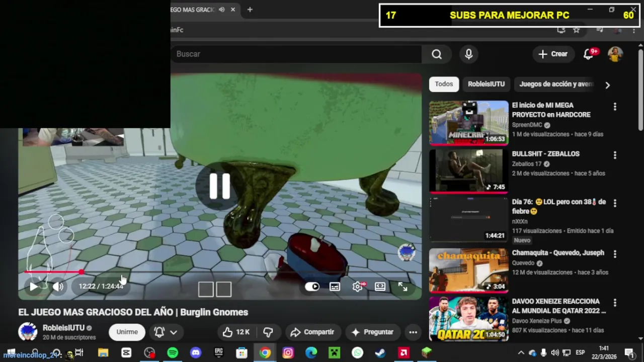Open the AMD software taskbar icon

[x=404, y=353]
